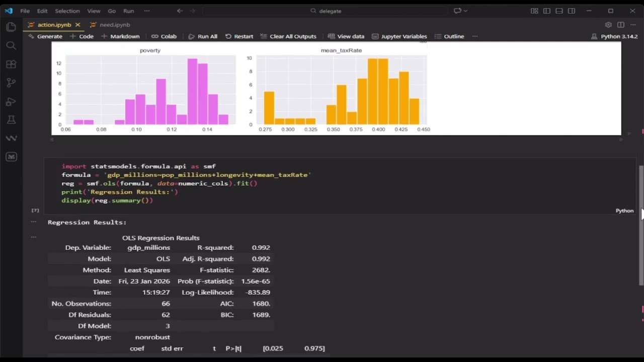Screen dimensions: 644x362
Task: Open the Run menu
Action: click(x=129, y=11)
